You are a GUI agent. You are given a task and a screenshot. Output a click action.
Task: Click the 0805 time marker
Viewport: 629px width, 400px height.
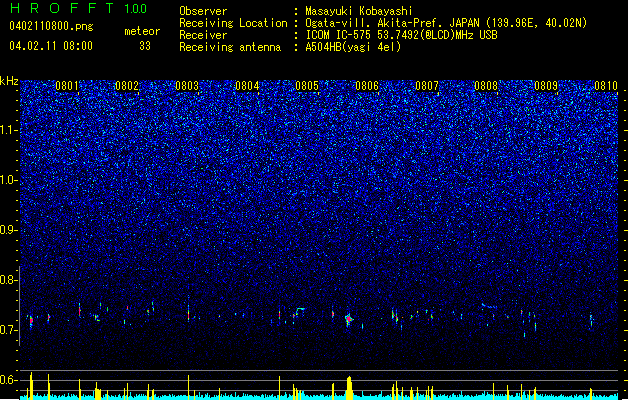pyautogui.click(x=307, y=86)
